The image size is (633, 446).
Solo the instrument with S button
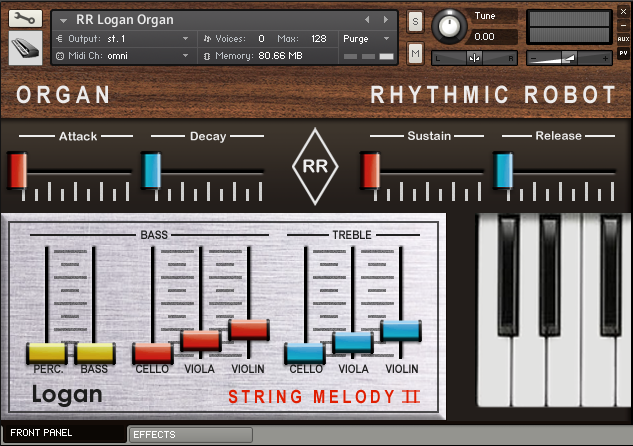click(415, 21)
